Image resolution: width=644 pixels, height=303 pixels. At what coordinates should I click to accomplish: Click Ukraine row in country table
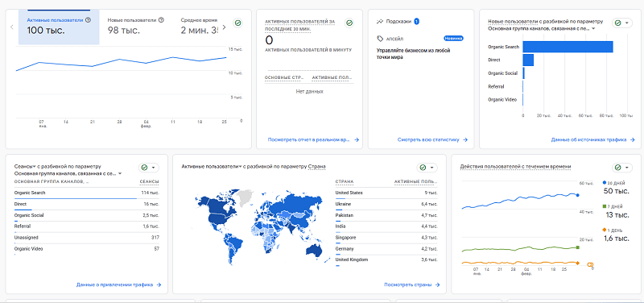[386, 205]
